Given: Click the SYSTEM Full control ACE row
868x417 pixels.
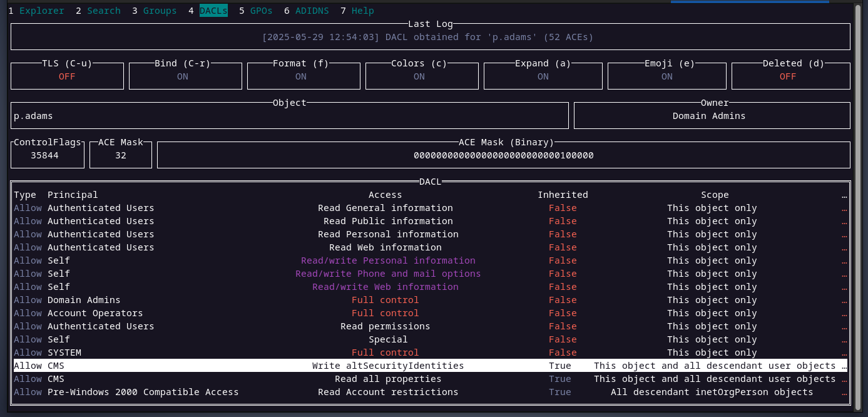Looking at the screenshot, I should pyautogui.click(x=385, y=353).
